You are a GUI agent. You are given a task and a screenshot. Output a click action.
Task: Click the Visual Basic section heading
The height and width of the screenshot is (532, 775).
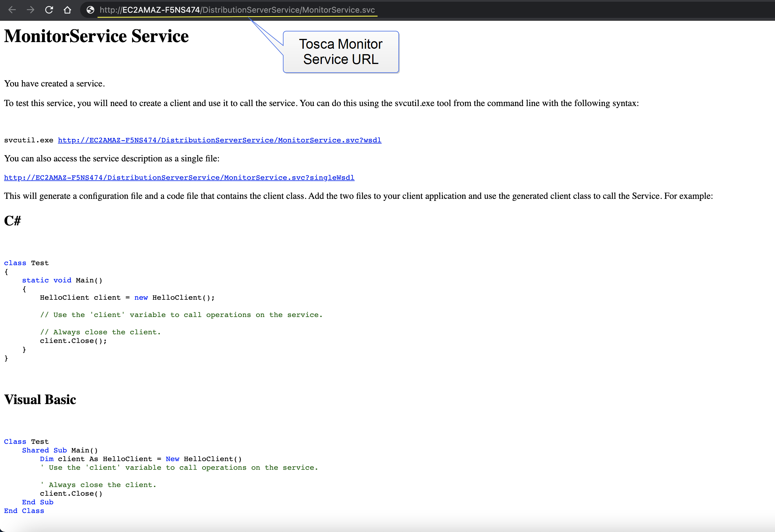pyautogui.click(x=40, y=399)
